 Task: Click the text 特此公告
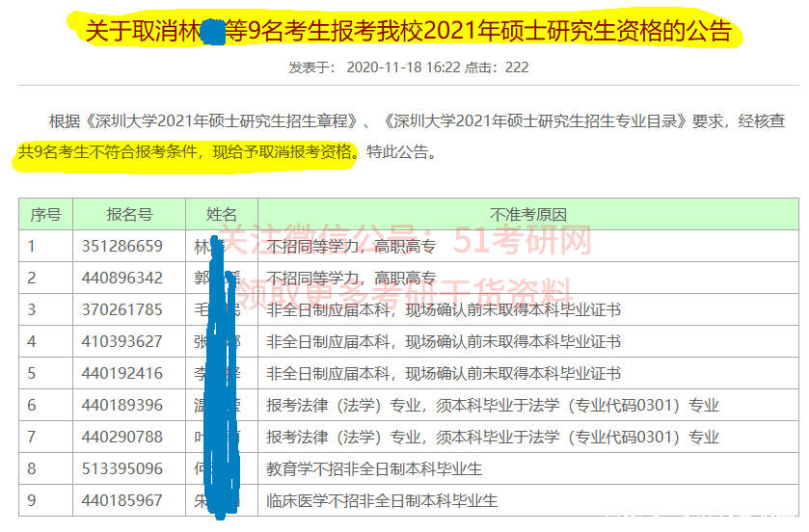tap(397, 152)
